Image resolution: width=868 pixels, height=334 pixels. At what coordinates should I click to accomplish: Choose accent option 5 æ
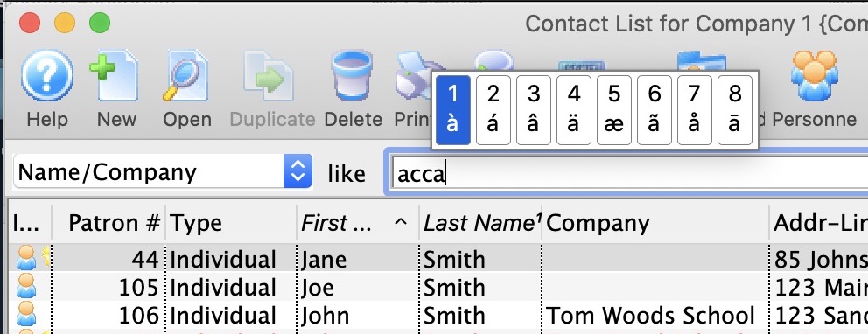[x=614, y=110]
